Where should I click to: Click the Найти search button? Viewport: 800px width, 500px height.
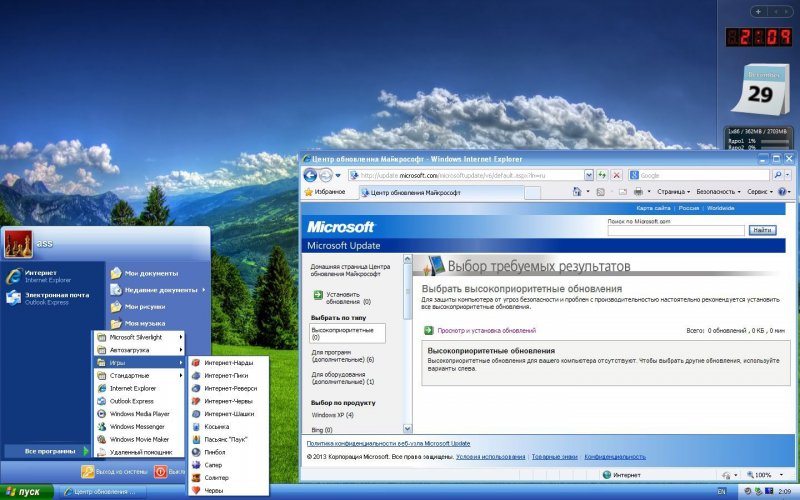point(762,231)
